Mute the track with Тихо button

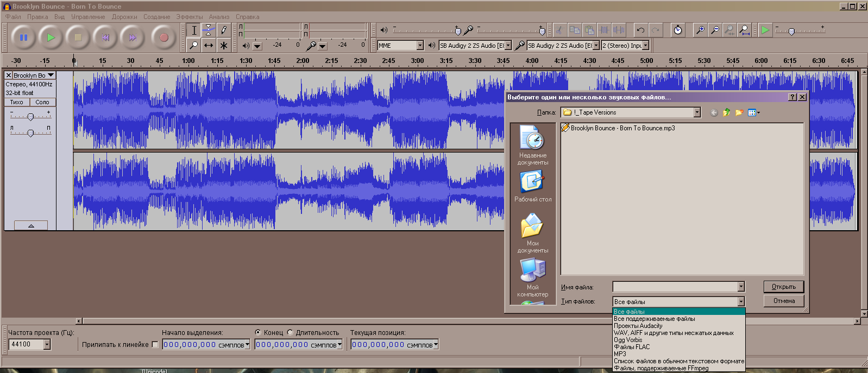[17, 102]
